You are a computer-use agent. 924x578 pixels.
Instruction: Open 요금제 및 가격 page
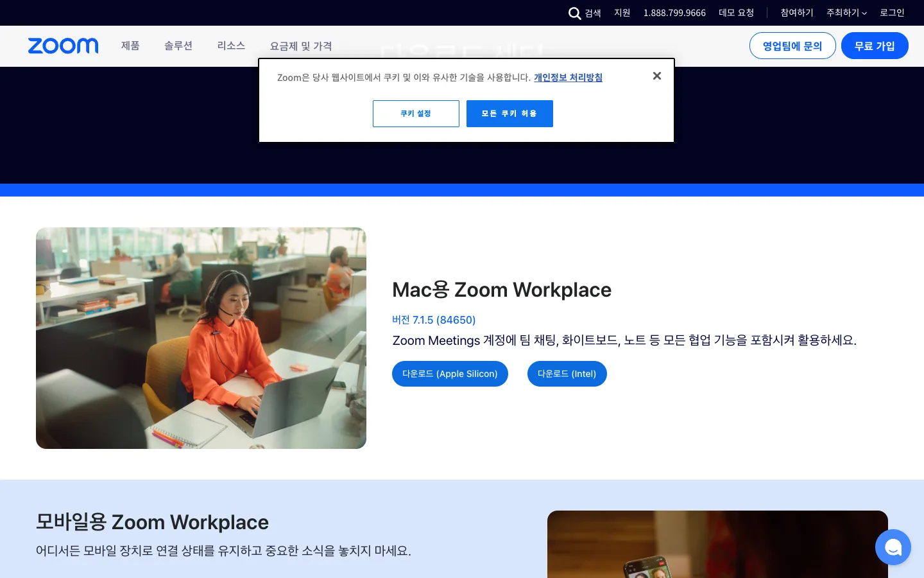coord(301,46)
